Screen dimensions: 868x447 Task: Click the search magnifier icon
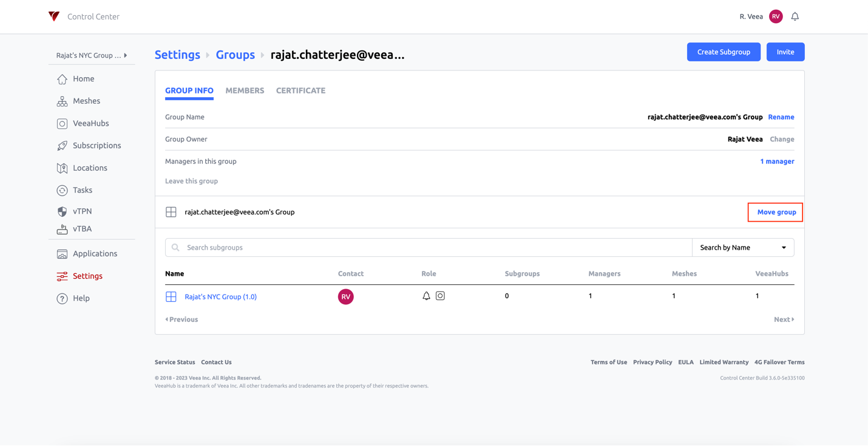coord(175,247)
